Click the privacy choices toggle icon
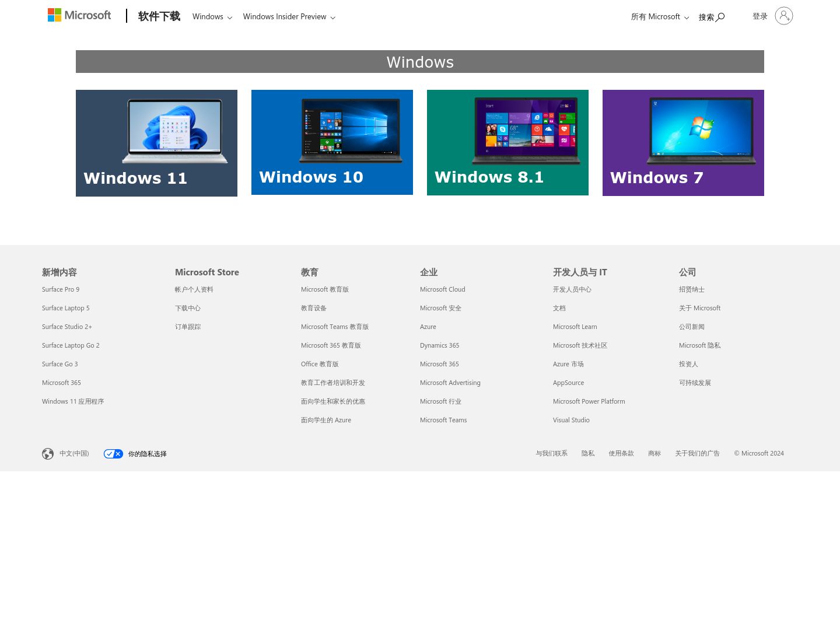Image resolution: width=840 pixels, height=630 pixels. pos(113,454)
